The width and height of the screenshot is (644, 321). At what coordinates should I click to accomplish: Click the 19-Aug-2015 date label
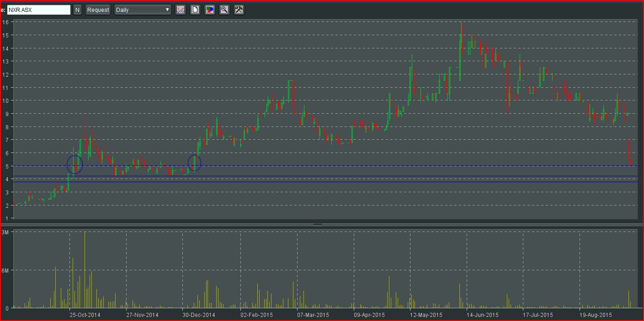[596, 315]
